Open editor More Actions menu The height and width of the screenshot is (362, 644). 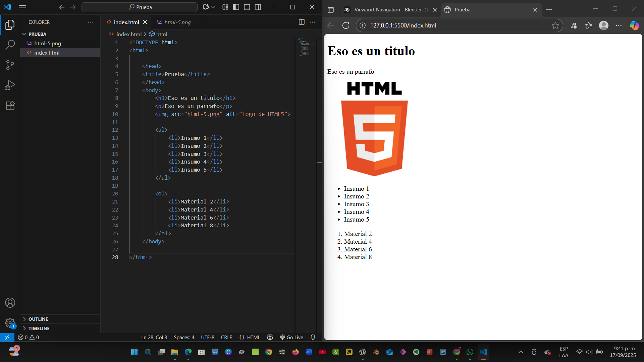tap(312, 22)
